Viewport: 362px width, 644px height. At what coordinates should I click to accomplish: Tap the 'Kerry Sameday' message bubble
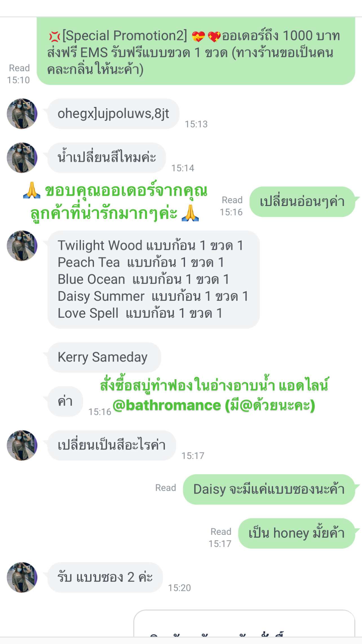[x=104, y=357]
